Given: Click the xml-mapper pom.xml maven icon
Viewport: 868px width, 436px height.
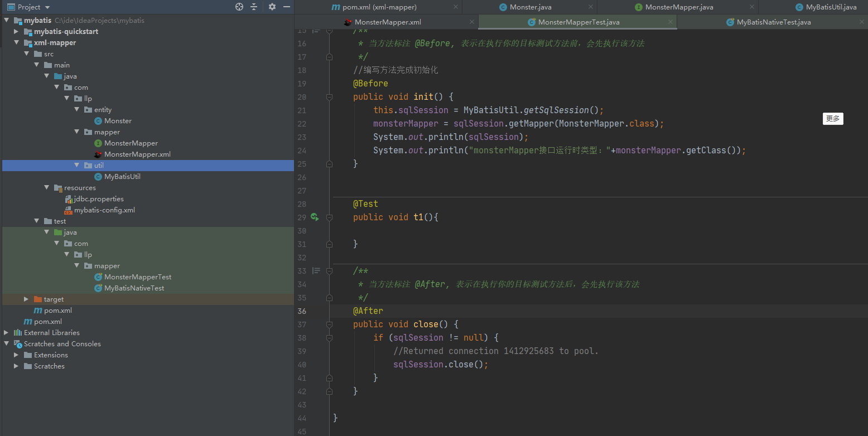Looking at the screenshot, I should [38, 310].
